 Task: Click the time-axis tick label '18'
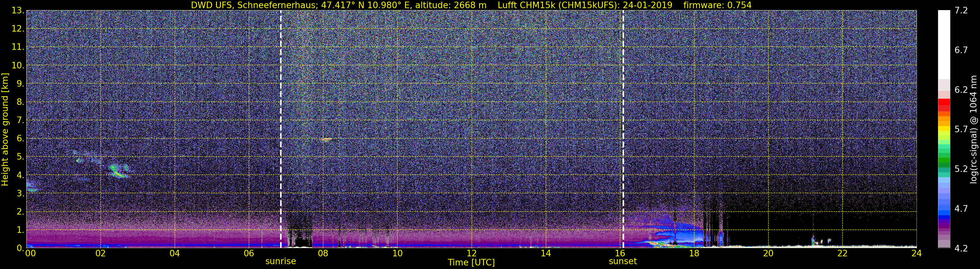point(694,254)
